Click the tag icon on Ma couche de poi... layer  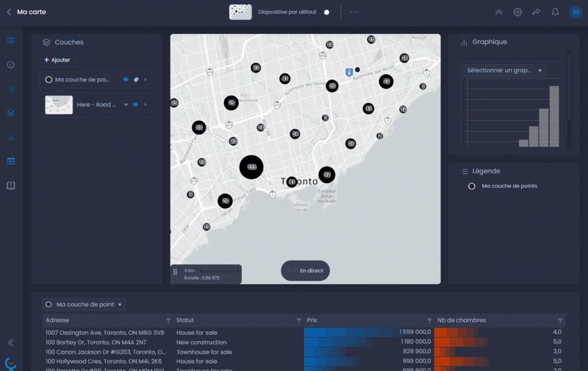[x=136, y=79]
